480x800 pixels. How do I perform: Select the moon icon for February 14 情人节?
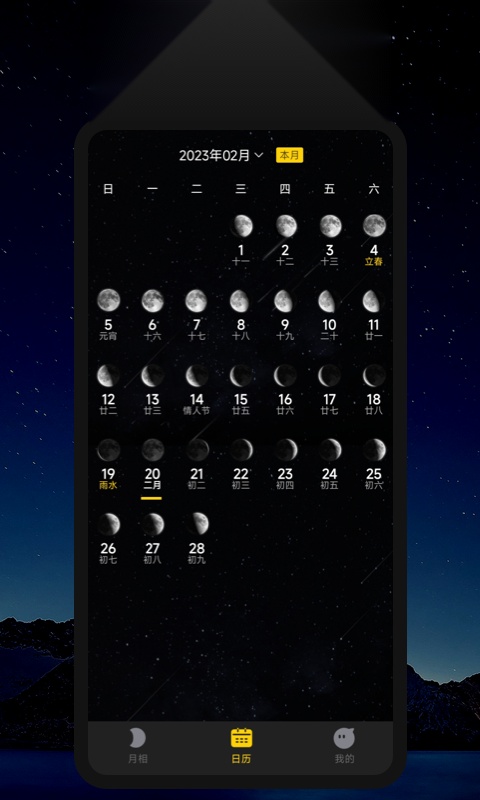click(x=196, y=376)
